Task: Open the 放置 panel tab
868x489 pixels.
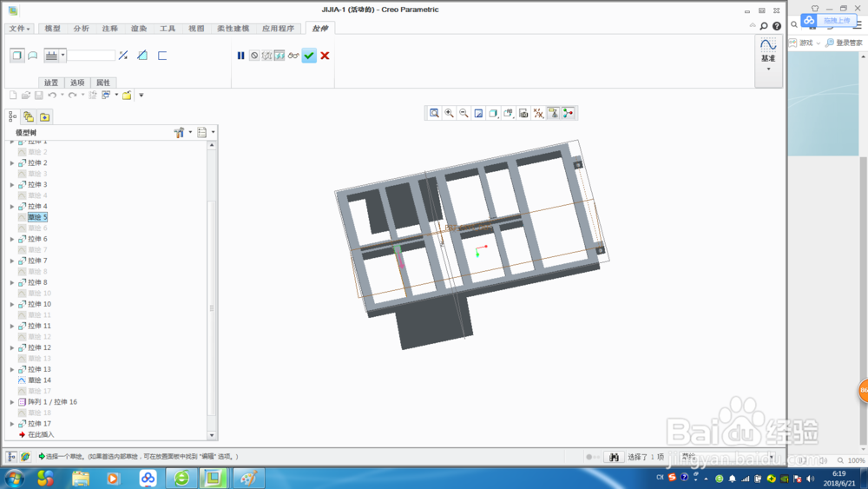Action: pos(51,83)
